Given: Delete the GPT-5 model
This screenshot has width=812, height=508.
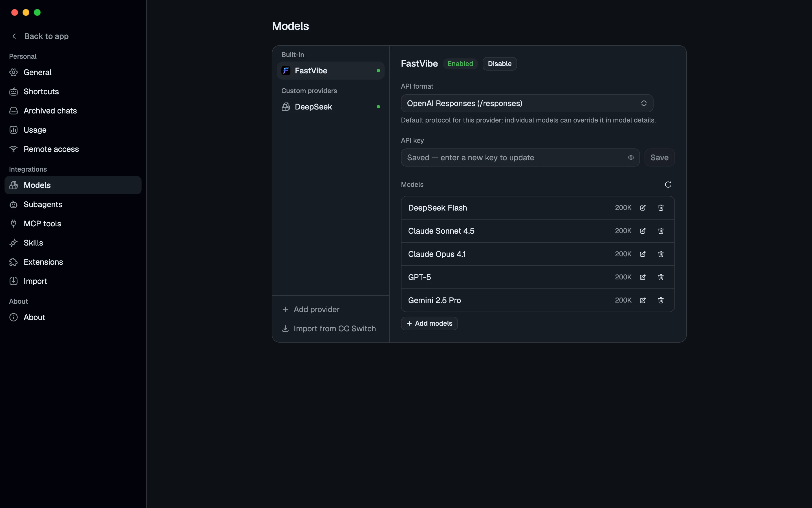Looking at the screenshot, I should (661, 277).
